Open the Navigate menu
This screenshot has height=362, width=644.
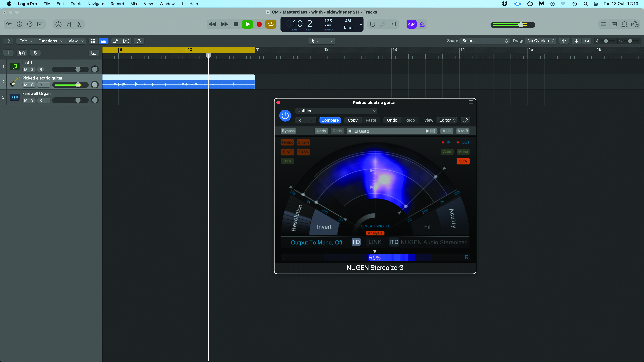pyautogui.click(x=96, y=4)
